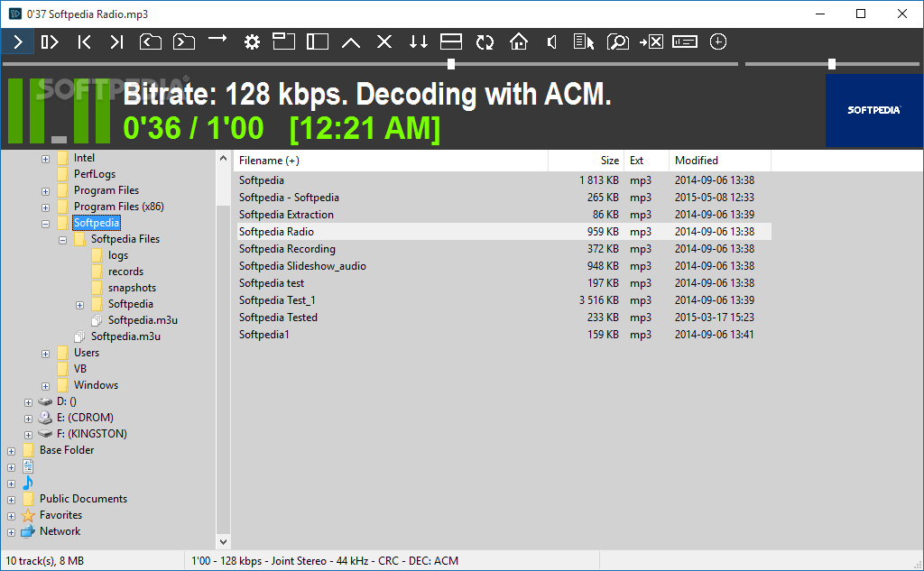The image size is (924, 571).
Task: Click the playback seek slider handle
Action: click(451, 64)
